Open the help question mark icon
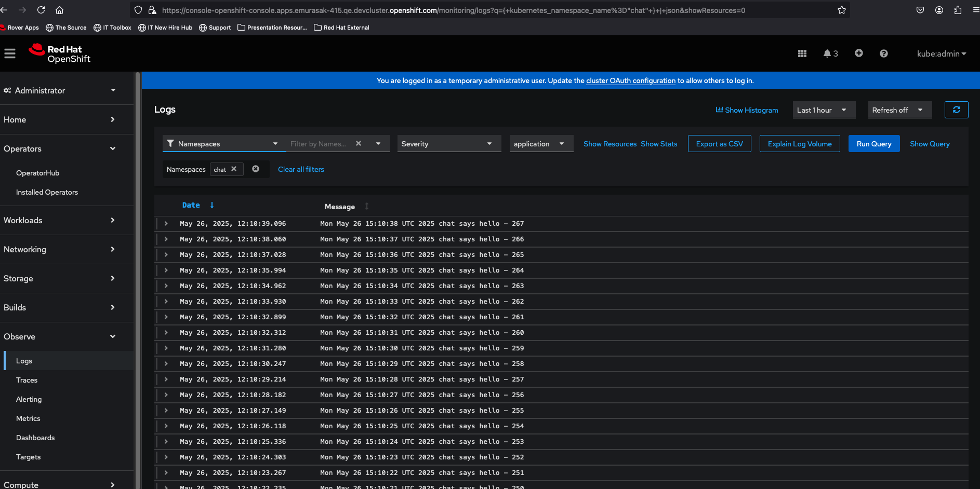 click(x=883, y=53)
